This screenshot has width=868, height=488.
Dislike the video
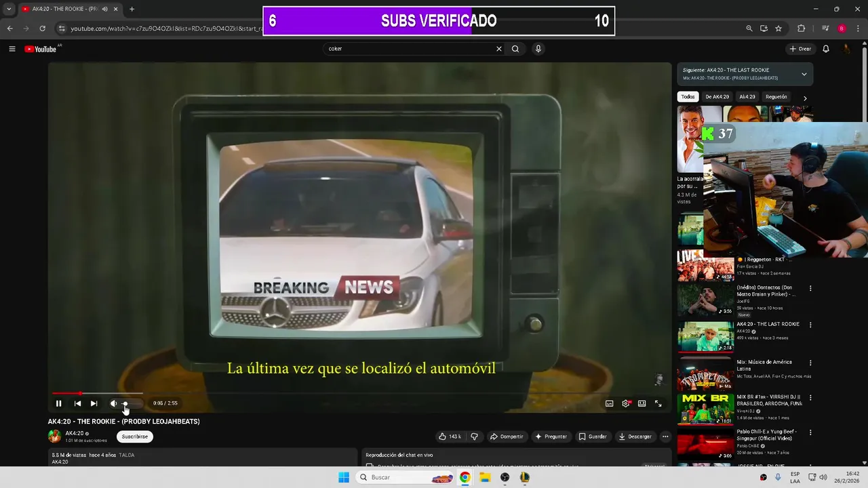click(x=475, y=436)
